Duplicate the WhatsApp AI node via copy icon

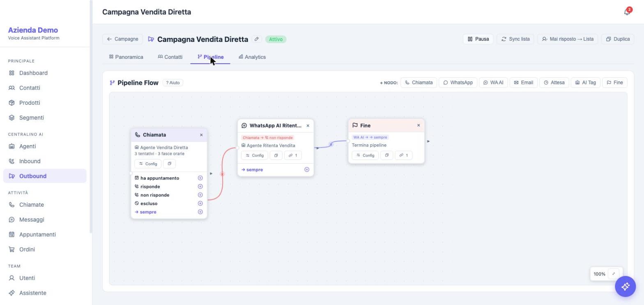tap(276, 155)
